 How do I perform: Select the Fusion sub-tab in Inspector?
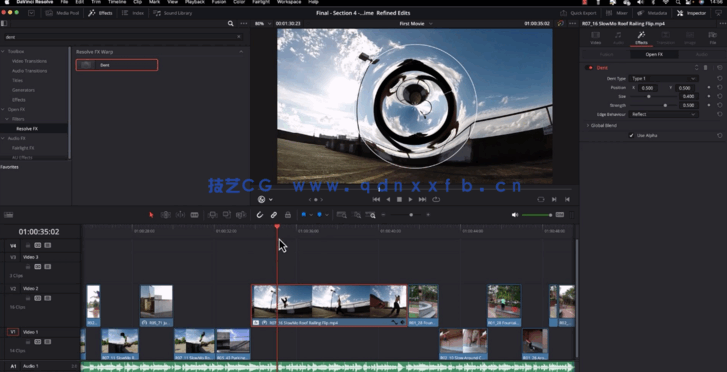click(606, 54)
